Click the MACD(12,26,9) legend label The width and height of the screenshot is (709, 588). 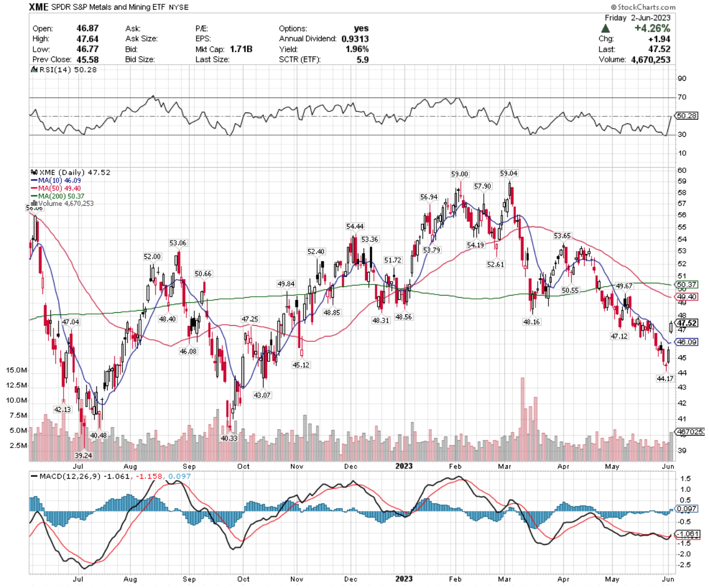(69, 477)
